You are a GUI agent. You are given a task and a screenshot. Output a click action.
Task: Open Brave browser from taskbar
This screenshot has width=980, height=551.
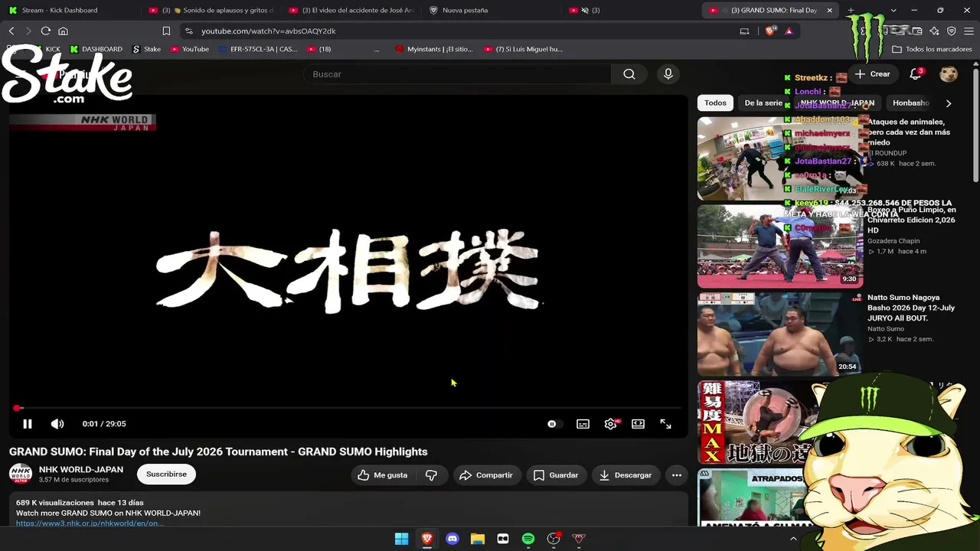pyautogui.click(x=427, y=539)
